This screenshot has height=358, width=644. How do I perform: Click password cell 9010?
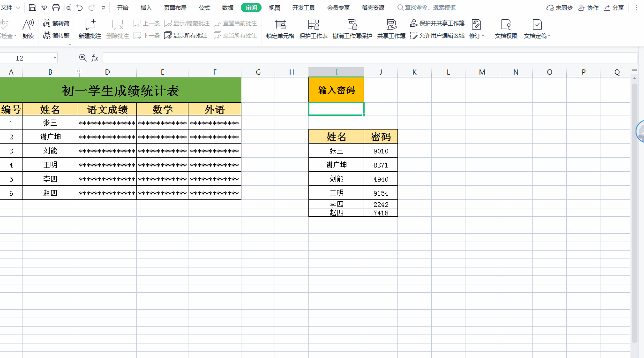tap(381, 151)
